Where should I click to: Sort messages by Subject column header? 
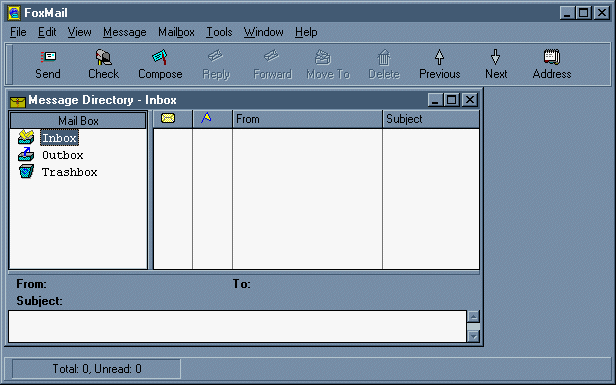(431, 119)
